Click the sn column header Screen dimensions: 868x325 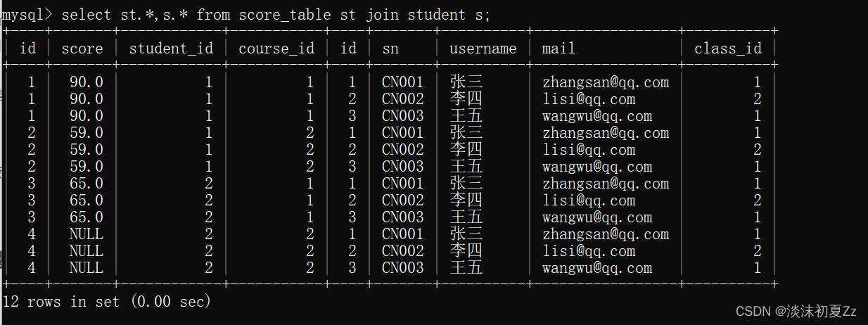(x=390, y=49)
